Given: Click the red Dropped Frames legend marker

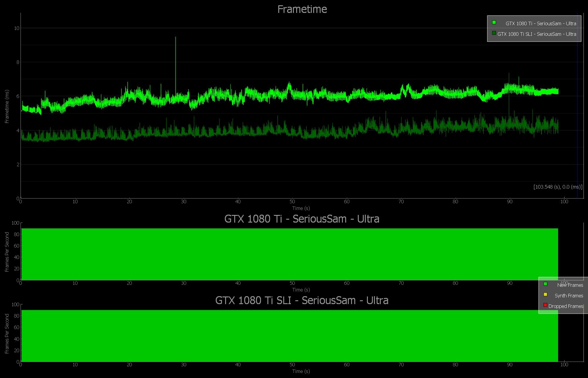Looking at the screenshot, I should pos(545,305).
